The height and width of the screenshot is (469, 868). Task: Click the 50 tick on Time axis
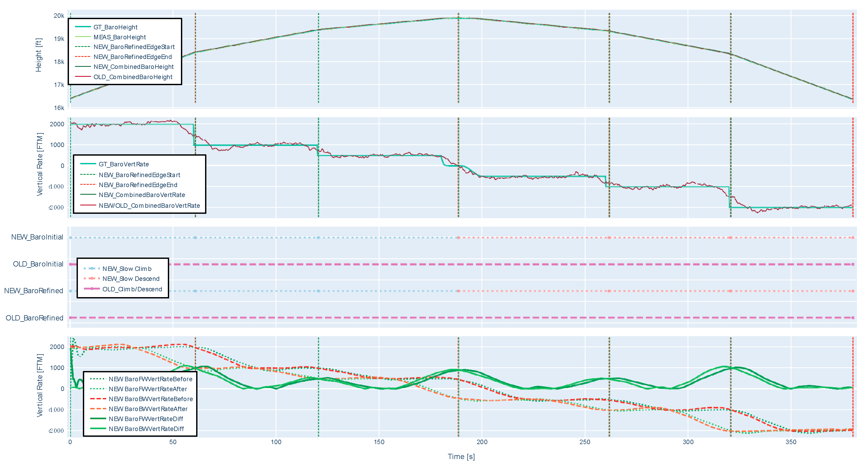(173, 442)
